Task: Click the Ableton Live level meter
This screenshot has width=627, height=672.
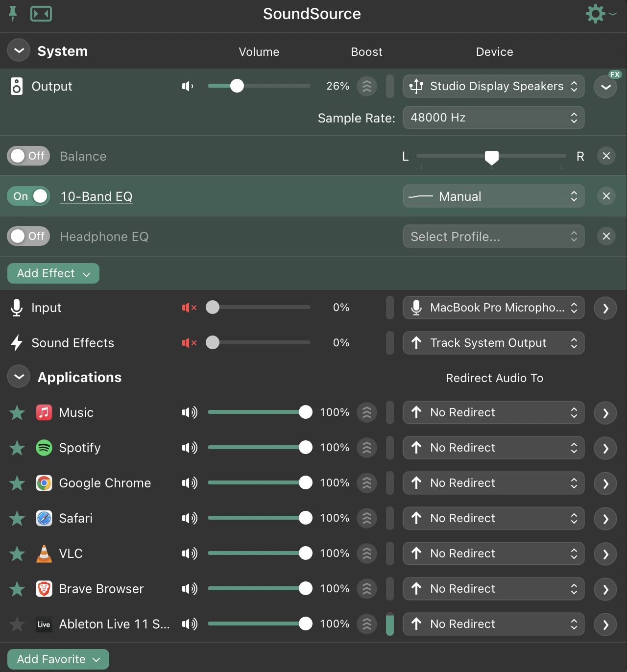Action: [390, 624]
